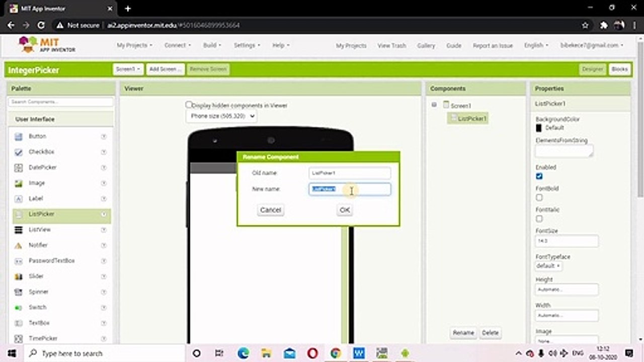This screenshot has height=362, width=644.
Task: Open Word from taskbar
Action: pyautogui.click(x=359, y=353)
